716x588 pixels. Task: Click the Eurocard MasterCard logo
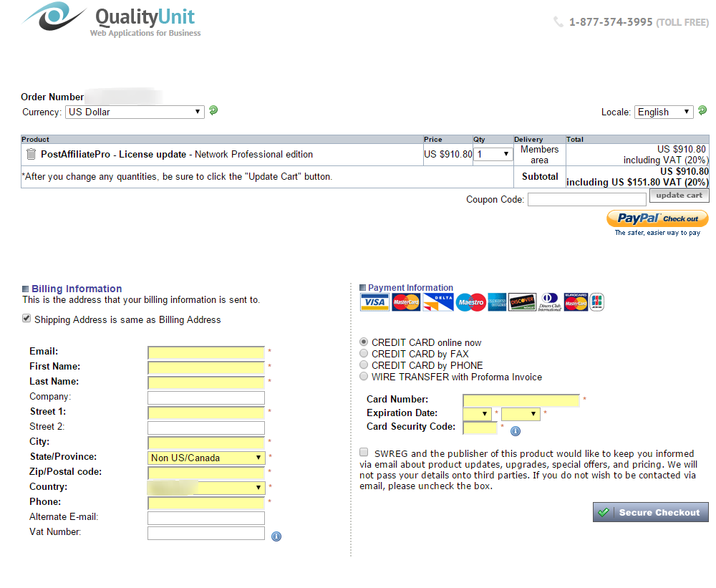click(576, 302)
